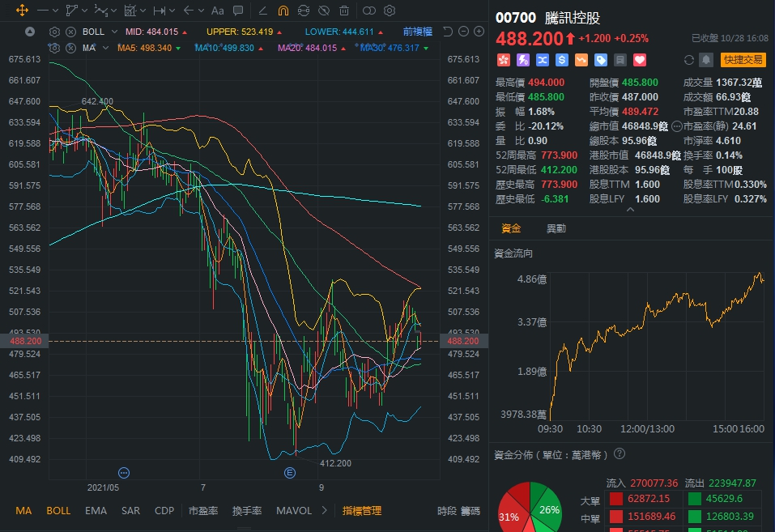Open 指標管理 indicator management
This screenshot has width=775, height=532.
tap(362, 511)
